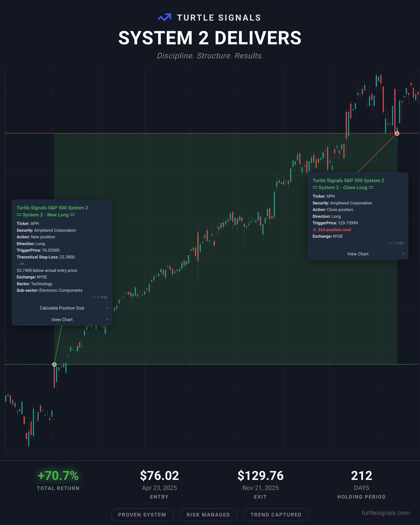This screenshot has width=420, height=525.
Task: Open Calculate Position Size link
Action: pos(62,308)
